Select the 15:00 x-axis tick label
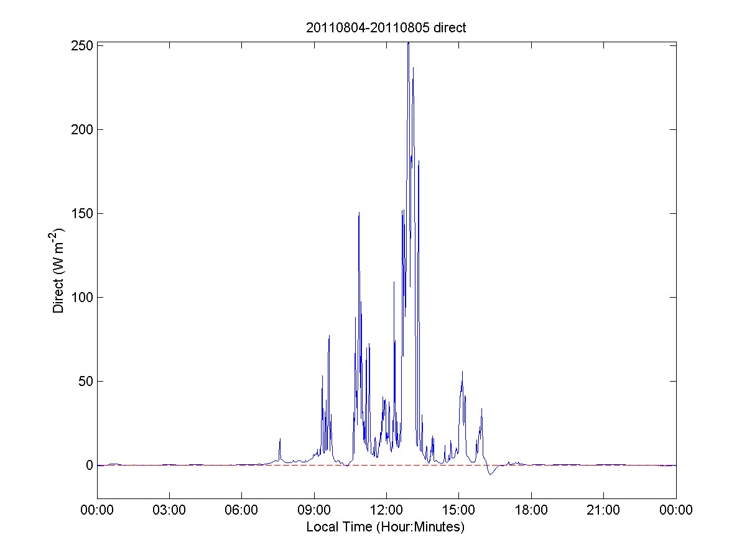The image size is (747, 560). (458, 510)
